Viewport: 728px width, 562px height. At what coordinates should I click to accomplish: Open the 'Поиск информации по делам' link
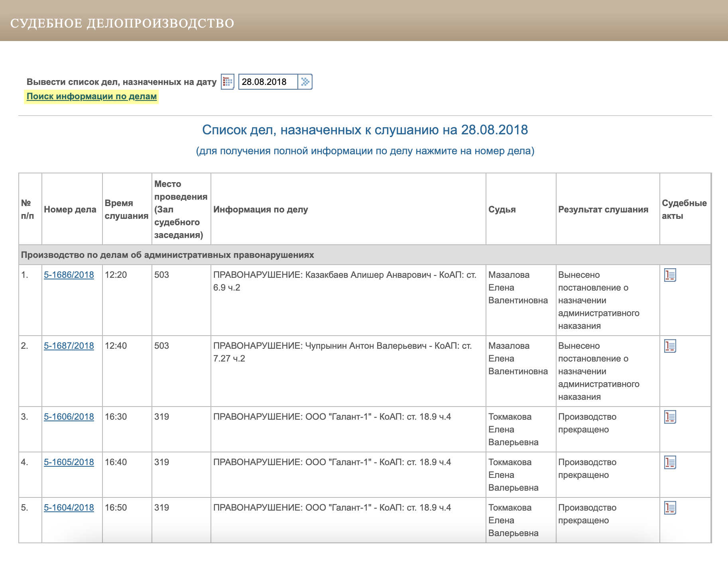click(92, 96)
